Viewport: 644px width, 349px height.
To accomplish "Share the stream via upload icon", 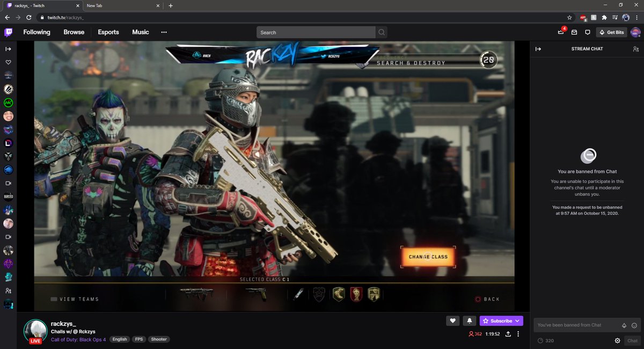I will [x=508, y=334].
